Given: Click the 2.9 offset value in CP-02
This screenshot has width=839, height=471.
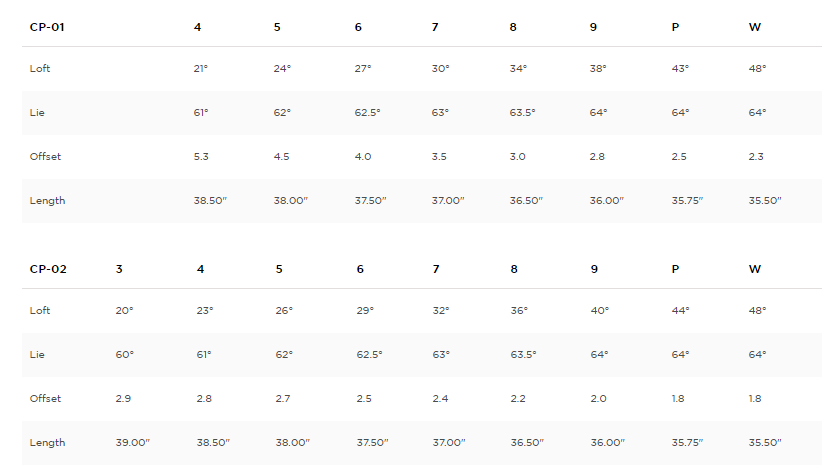Looking at the screenshot, I should (124, 398).
